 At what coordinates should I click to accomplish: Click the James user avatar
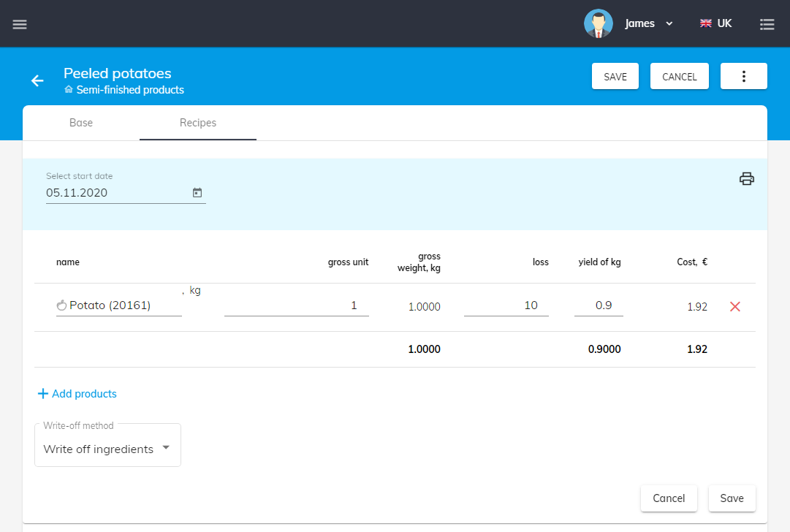(598, 23)
